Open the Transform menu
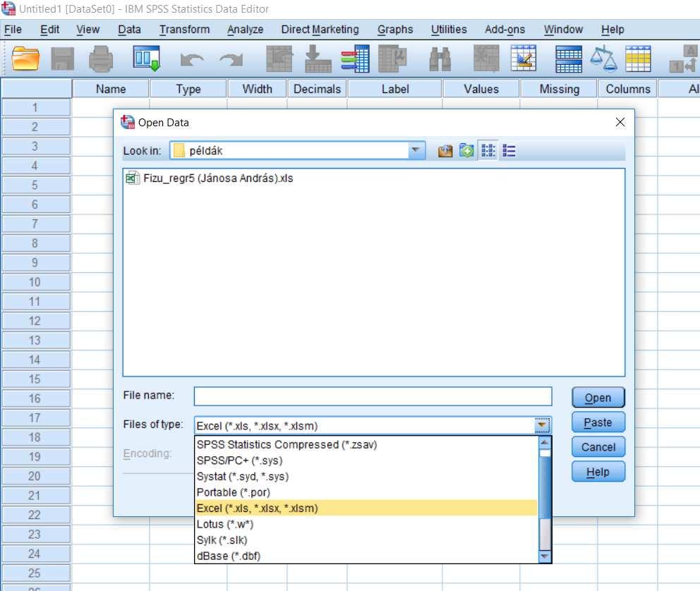Image resolution: width=700 pixels, height=591 pixels. click(185, 30)
